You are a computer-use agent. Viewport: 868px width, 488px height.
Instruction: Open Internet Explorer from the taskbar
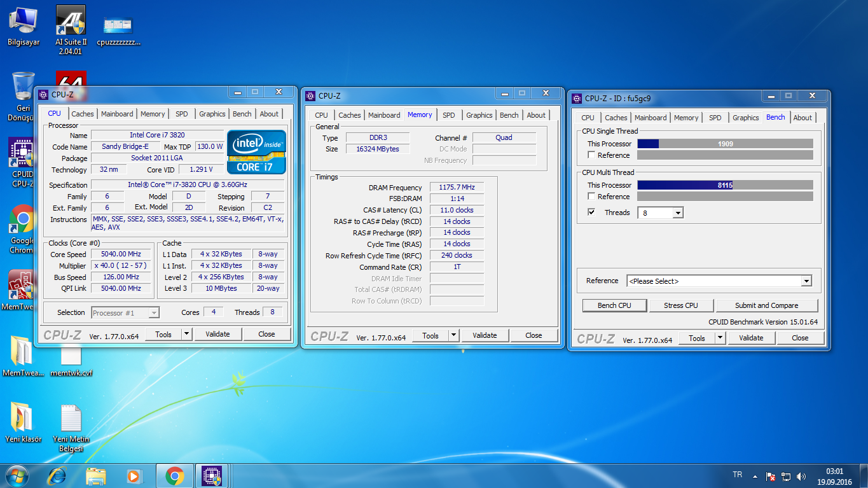click(x=58, y=476)
